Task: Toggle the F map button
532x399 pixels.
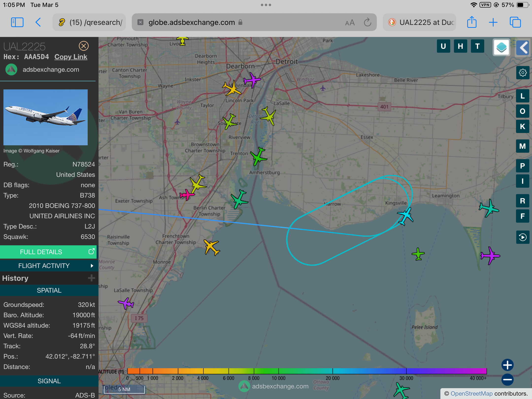Action: pos(523,216)
